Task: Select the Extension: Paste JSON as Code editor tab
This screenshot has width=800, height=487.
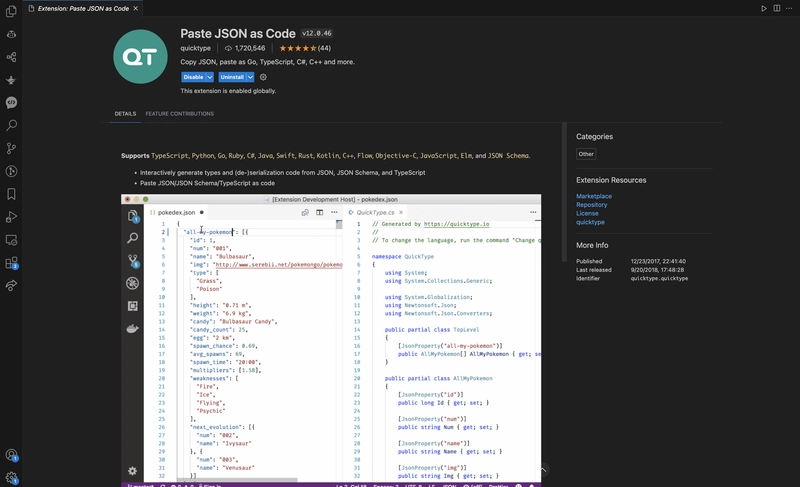Action: click(83, 9)
